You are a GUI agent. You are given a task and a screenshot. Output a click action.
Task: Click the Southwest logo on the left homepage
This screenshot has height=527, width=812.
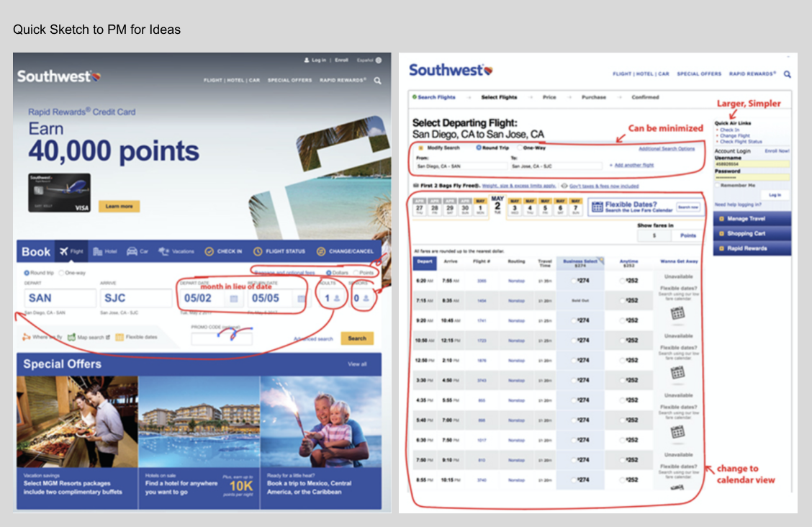58,76
